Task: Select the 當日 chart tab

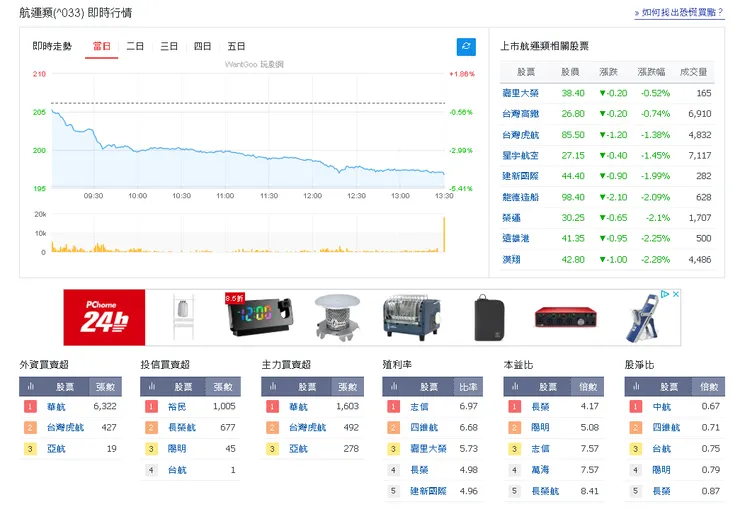Action: 101,46
